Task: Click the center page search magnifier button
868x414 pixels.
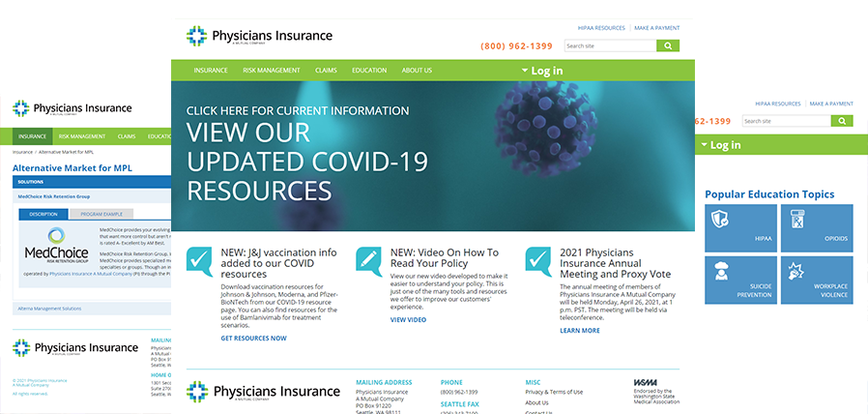Action: [x=668, y=46]
